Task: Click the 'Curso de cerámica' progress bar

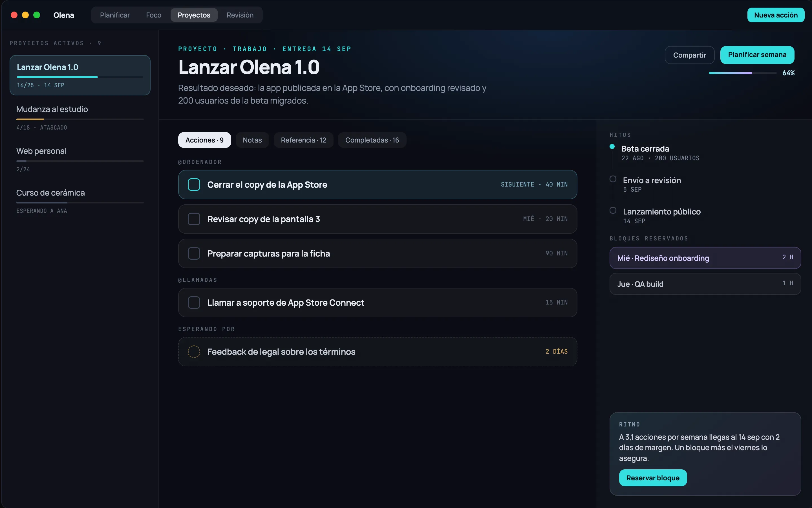Action: pos(80,203)
